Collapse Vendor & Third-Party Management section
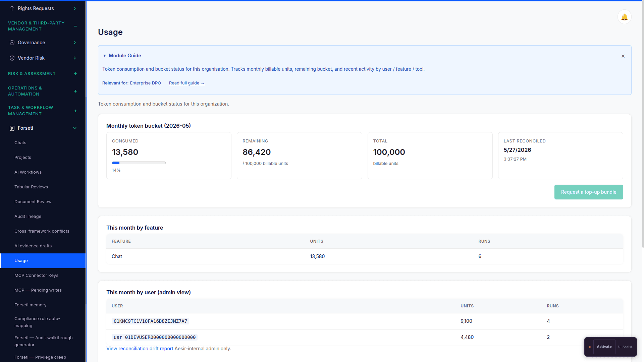Viewport: 644px width, 362px height. pyautogui.click(x=75, y=26)
